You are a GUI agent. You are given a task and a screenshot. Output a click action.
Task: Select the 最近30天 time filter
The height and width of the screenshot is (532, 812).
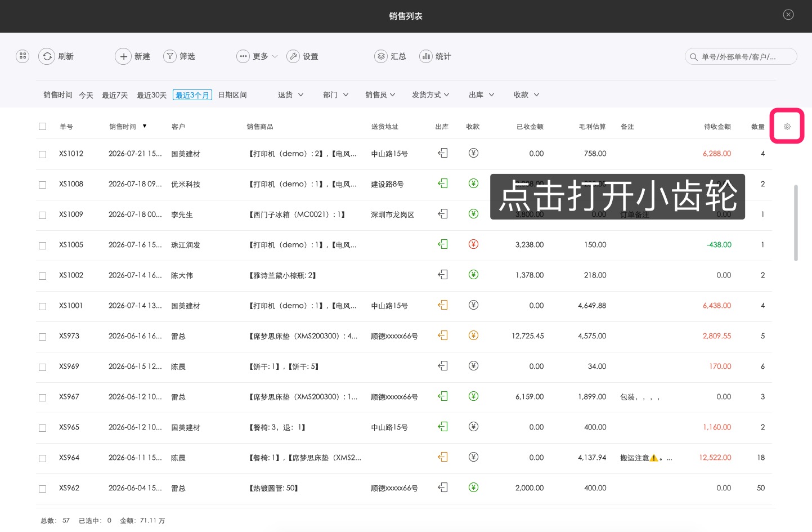pos(151,95)
